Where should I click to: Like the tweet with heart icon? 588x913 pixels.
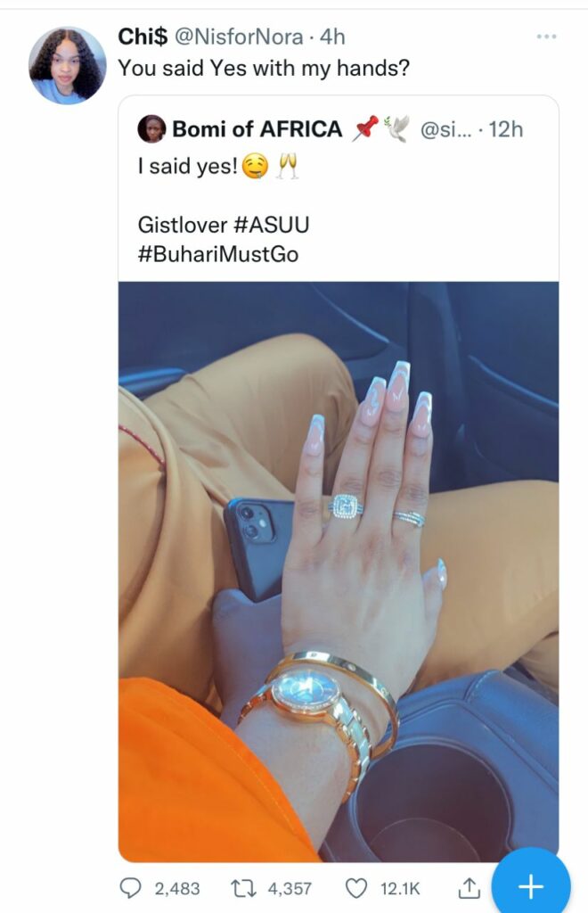(356, 888)
